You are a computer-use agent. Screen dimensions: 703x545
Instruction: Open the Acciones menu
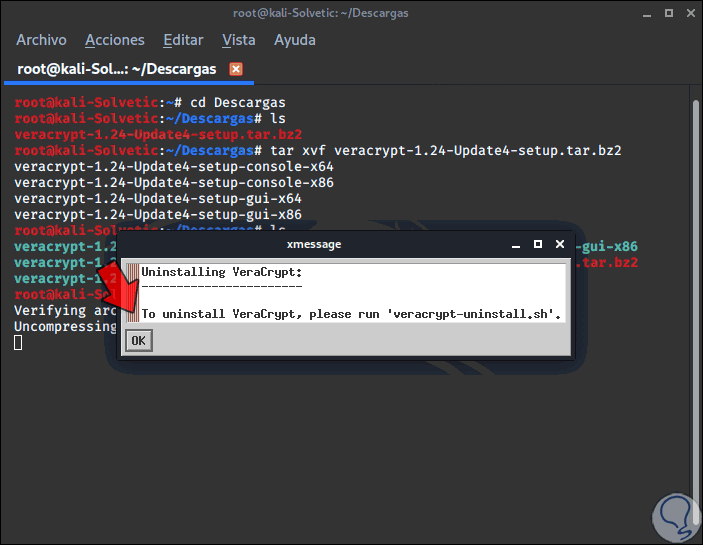point(115,40)
